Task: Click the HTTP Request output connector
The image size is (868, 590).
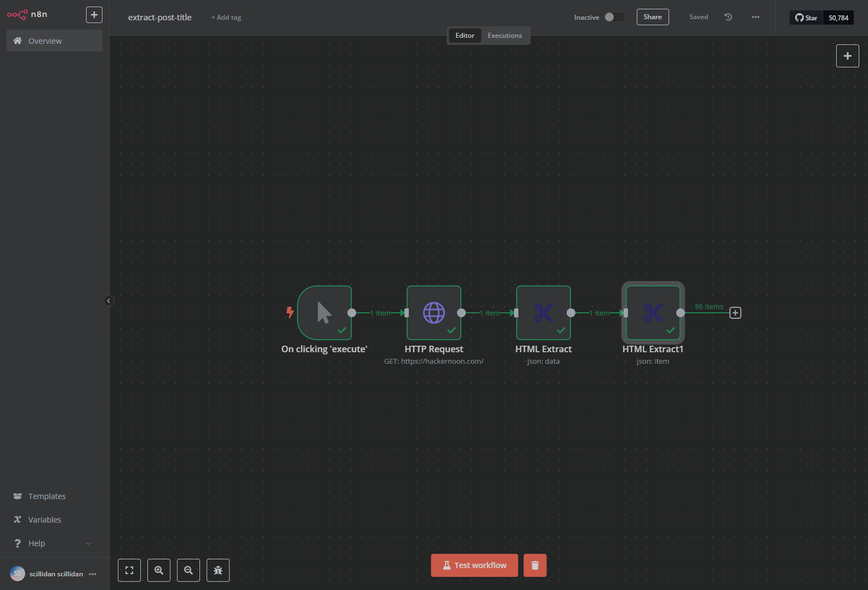Action: coord(461,313)
